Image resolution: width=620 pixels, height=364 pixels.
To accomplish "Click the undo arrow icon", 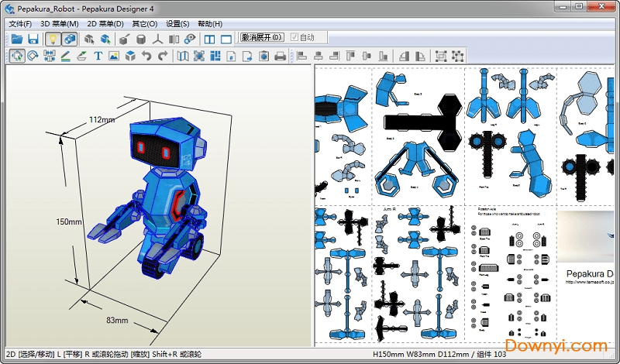I will click(x=146, y=56).
